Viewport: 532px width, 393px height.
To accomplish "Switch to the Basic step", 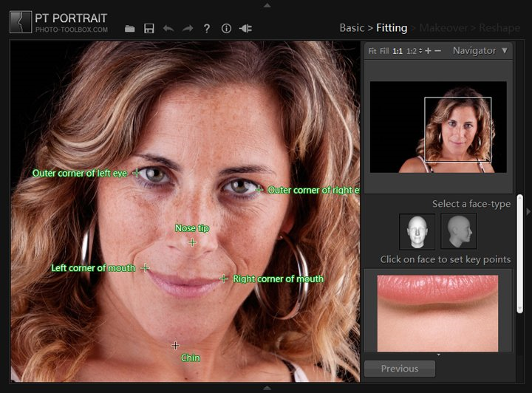I will click(x=351, y=28).
